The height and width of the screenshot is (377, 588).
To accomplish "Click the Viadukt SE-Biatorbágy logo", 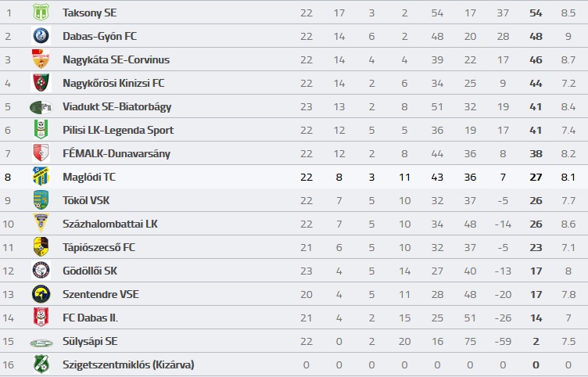I will 41,107.
